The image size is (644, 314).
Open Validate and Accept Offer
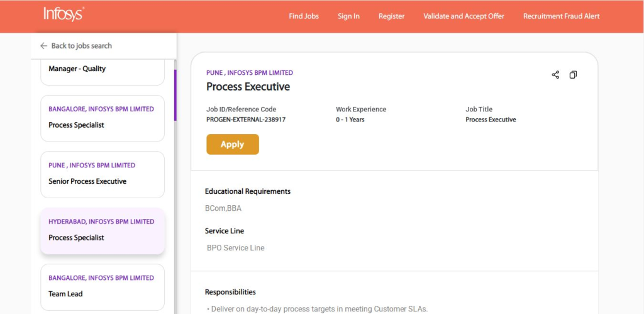click(464, 16)
